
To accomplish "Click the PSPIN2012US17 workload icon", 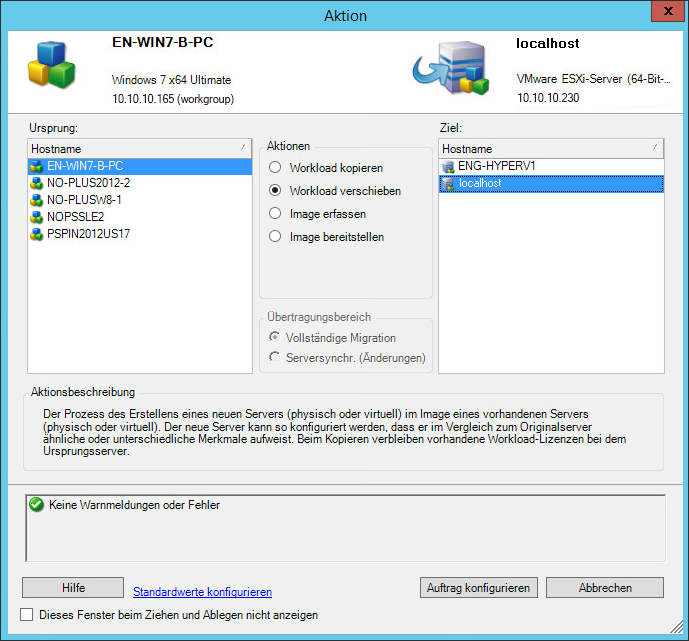I will 38,233.
